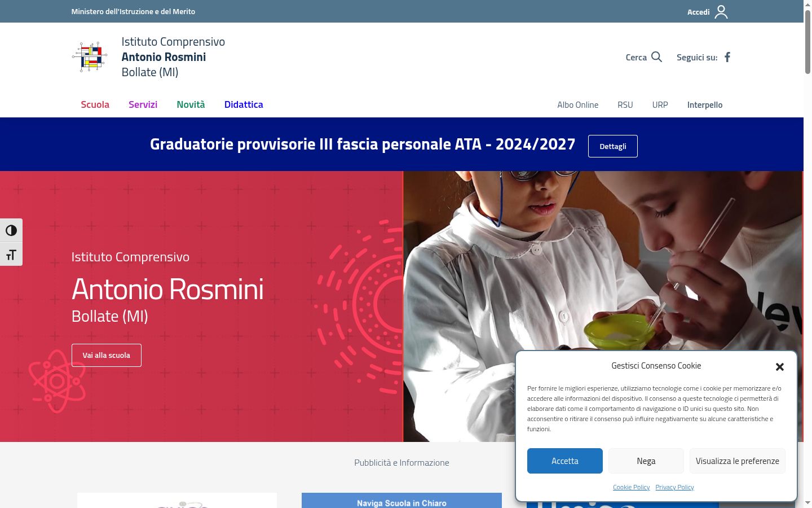This screenshot has height=508, width=812.
Task: Click the school logo icon
Action: coord(90,56)
